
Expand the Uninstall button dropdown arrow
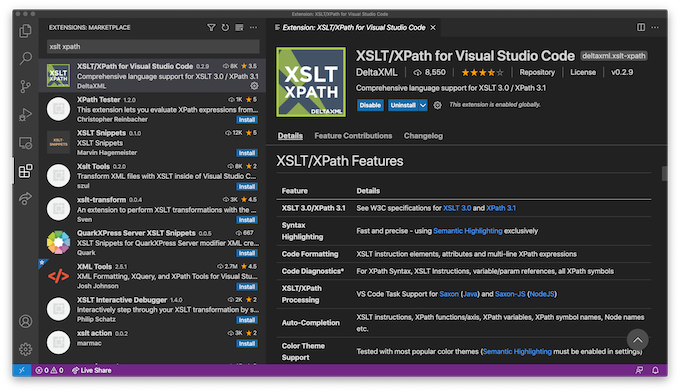tap(423, 105)
